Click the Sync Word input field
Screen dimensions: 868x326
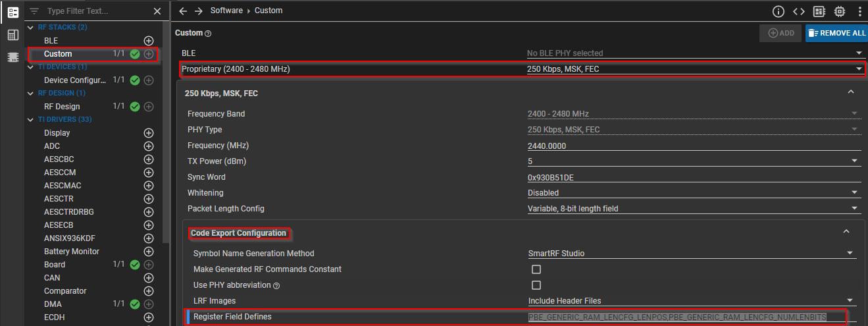tap(694, 177)
